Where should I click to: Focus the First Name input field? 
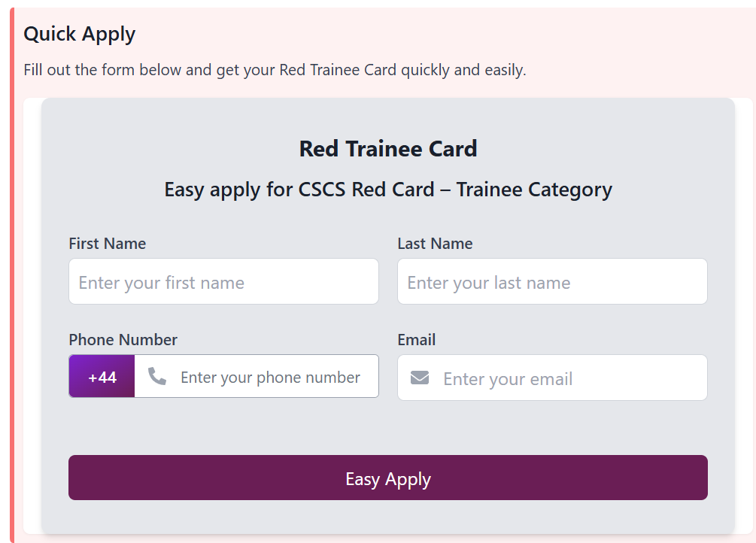pos(223,282)
